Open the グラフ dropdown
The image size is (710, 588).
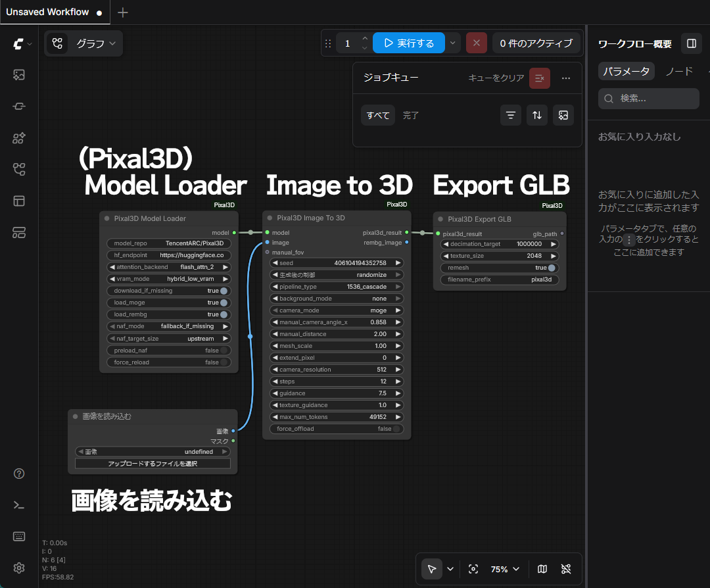pos(95,43)
